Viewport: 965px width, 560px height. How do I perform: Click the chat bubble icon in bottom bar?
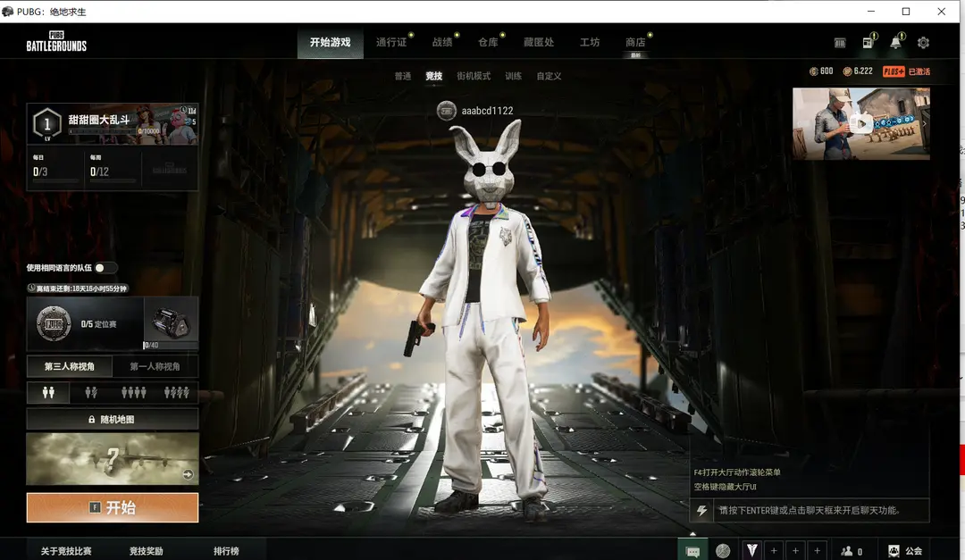pos(692,551)
